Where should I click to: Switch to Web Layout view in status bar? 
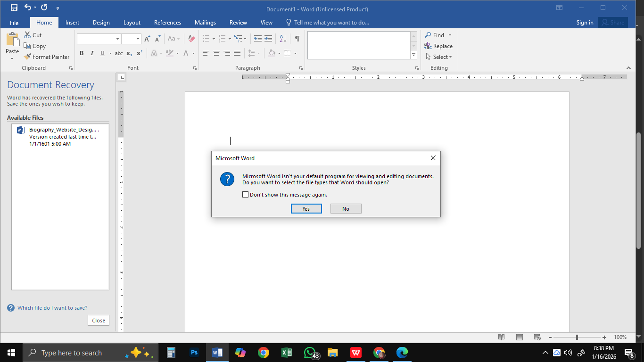click(537, 337)
